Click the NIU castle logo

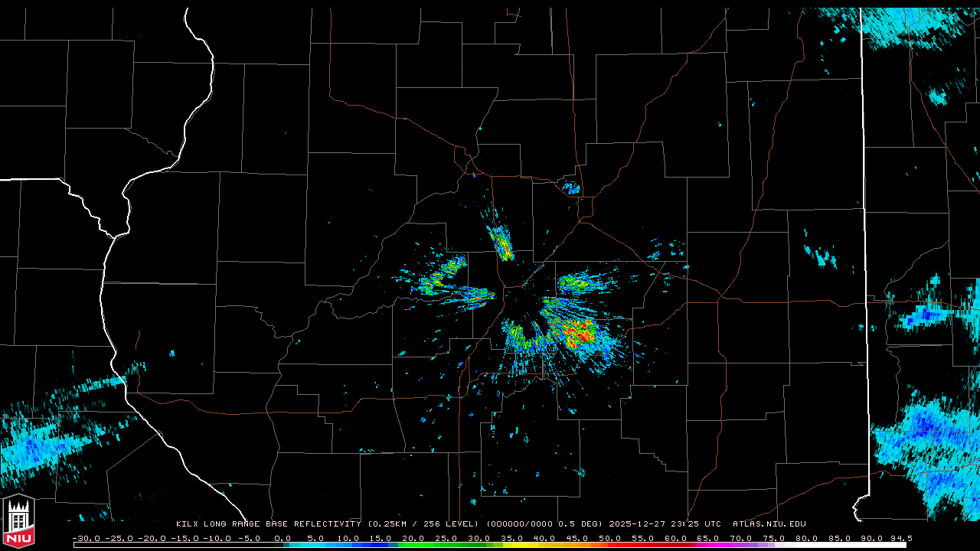[18, 523]
